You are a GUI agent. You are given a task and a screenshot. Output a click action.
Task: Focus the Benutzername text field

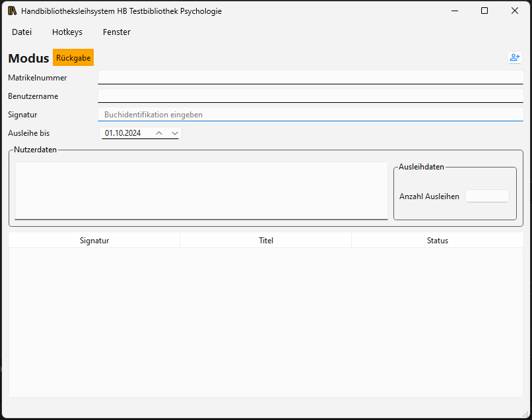[x=310, y=96]
